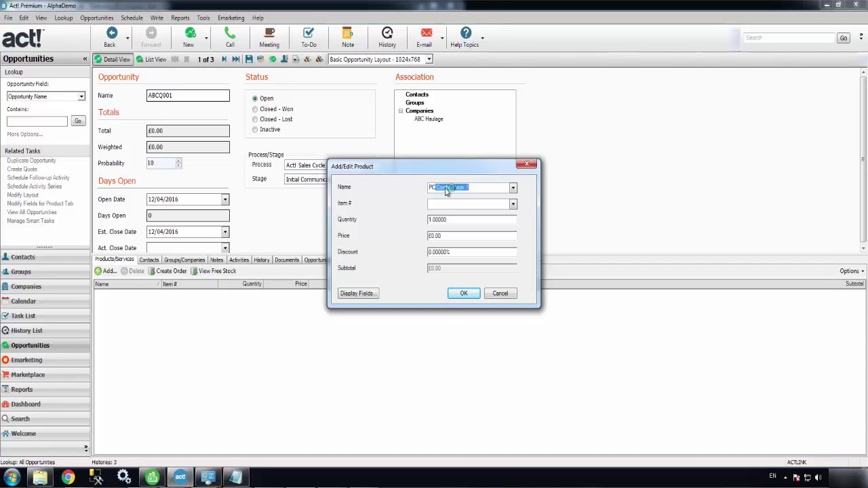The height and width of the screenshot is (488, 868).
Task: Open the Reports menu
Action: click(180, 18)
